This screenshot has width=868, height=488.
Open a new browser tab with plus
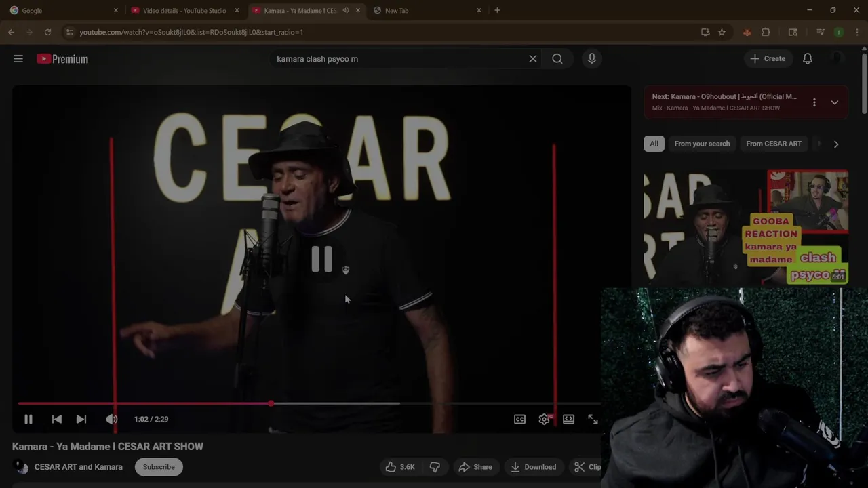[497, 11]
